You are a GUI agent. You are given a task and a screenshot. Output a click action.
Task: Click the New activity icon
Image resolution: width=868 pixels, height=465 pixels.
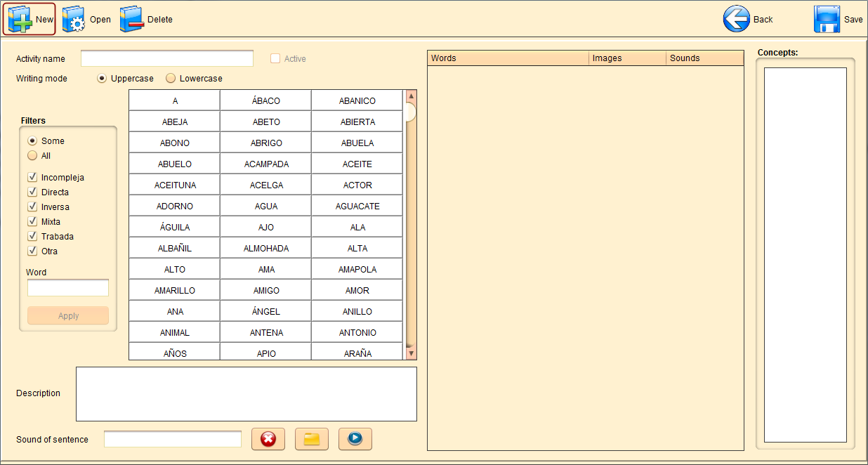20,20
